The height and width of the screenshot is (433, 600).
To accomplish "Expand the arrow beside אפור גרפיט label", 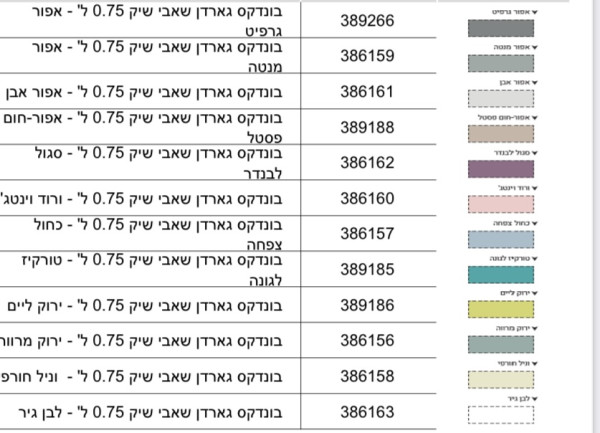I will [535, 12].
